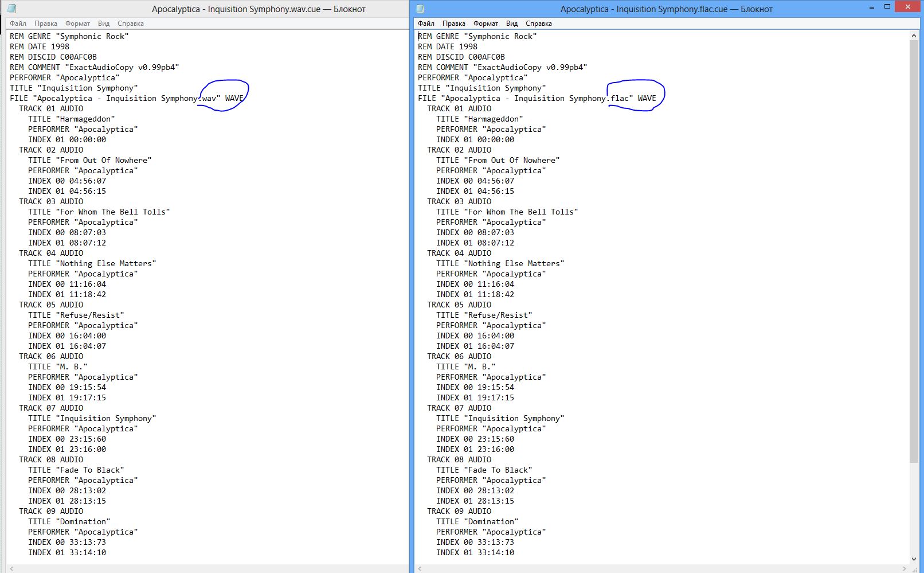924x573 pixels.
Task: Open the Файл menu in the flac.cue window
Action: [426, 24]
